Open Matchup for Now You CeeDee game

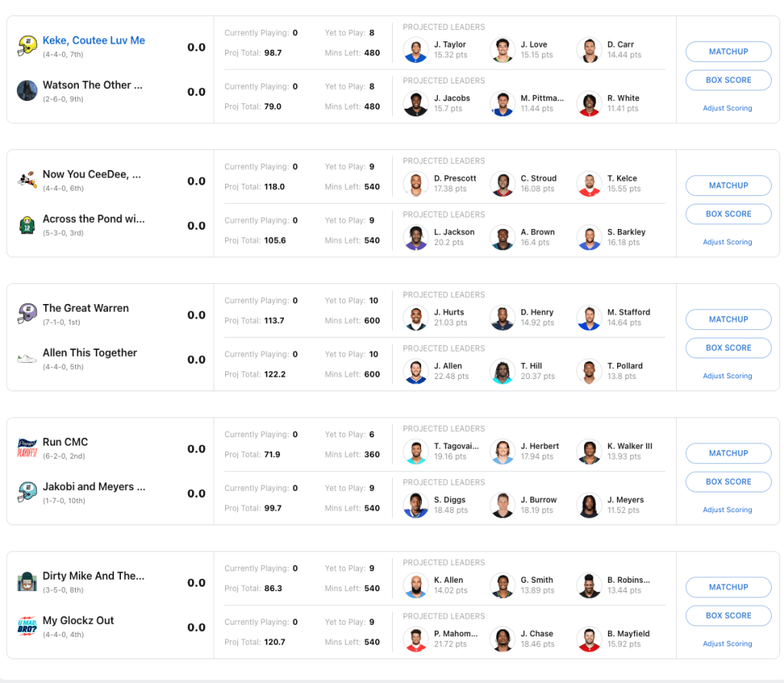point(728,185)
